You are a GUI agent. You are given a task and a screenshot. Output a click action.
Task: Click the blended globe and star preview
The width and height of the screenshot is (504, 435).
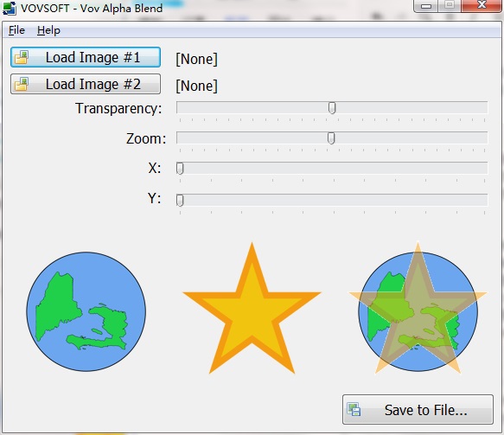pyautogui.click(x=418, y=309)
